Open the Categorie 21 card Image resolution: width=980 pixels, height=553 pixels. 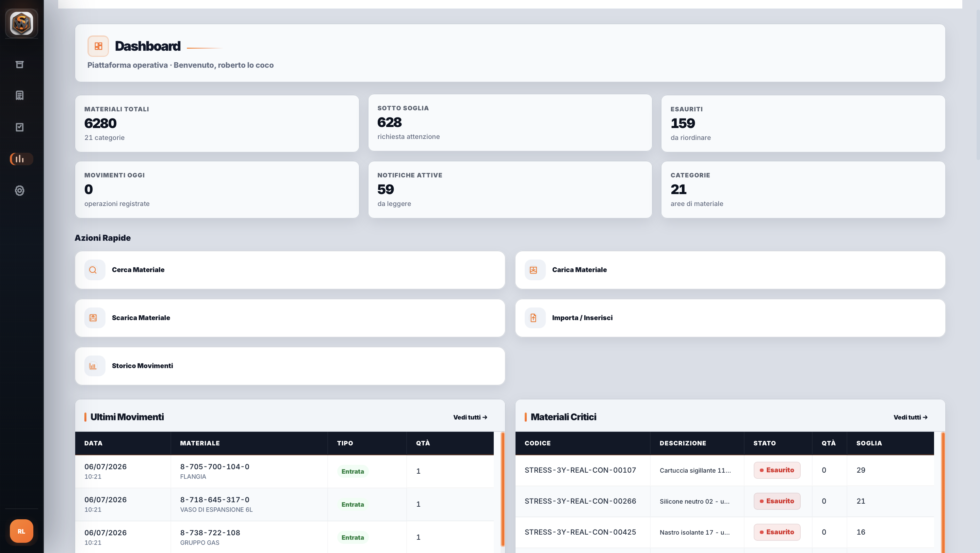[803, 190]
